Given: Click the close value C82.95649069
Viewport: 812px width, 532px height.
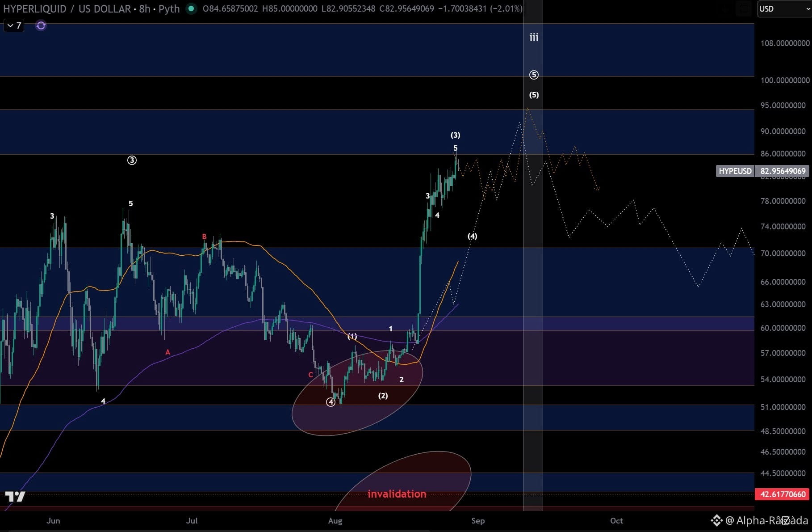Looking at the screenshot, I should pyautogui.click(x=406, y=8).
